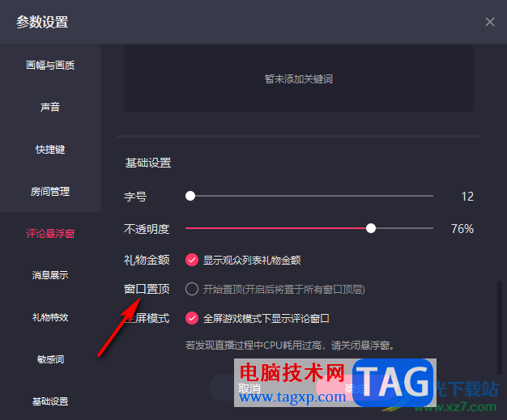Click the 字号 slider handle
The image size is (507, 420).
[190, 196]
